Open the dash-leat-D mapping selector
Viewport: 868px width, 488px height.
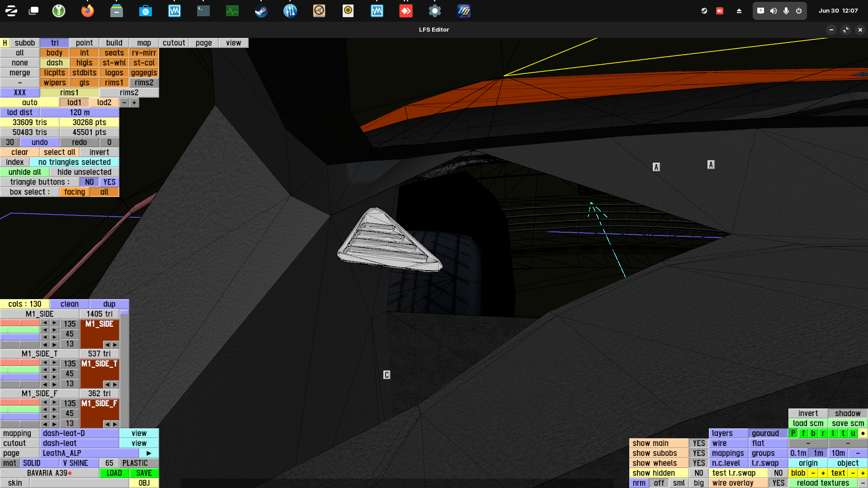[79, 433]
